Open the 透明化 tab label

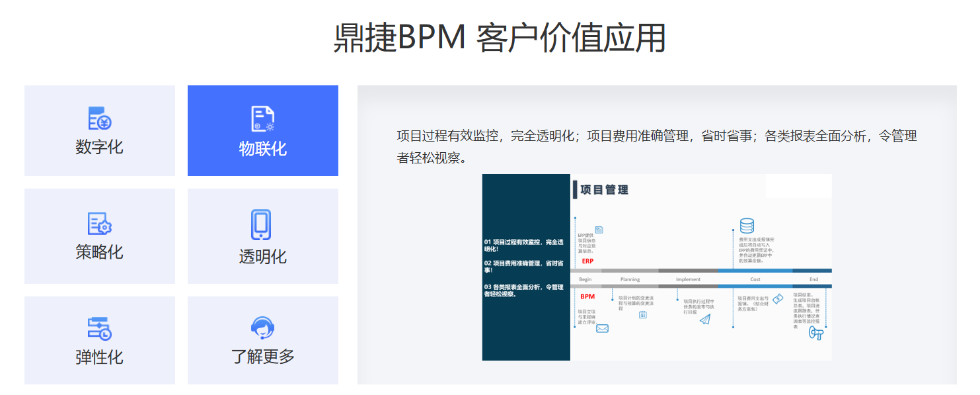click(262, 257)
